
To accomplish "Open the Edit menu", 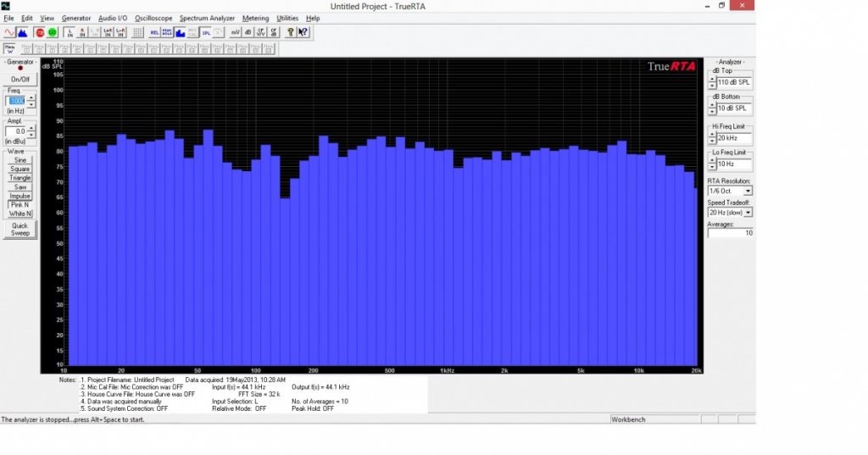I will click(26, 19).
